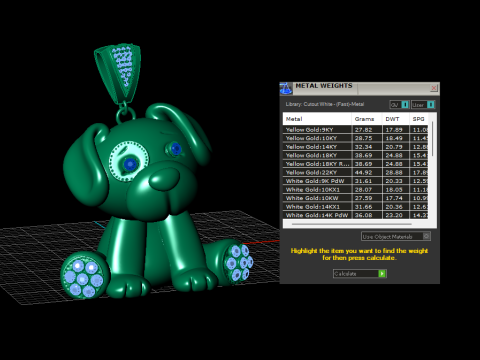
Task: Click the horizontal scrollbar under metal list
Action: (x=352, y=224)
